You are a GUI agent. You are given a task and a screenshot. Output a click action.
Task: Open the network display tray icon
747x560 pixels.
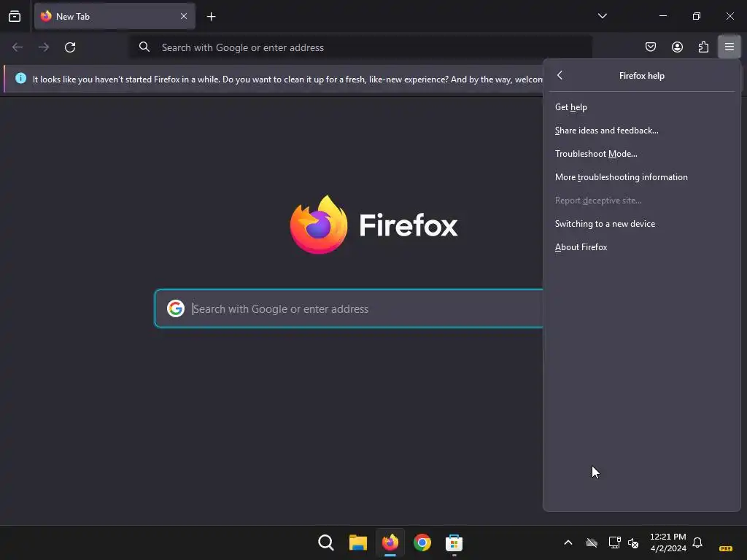(x=614, y=542)
